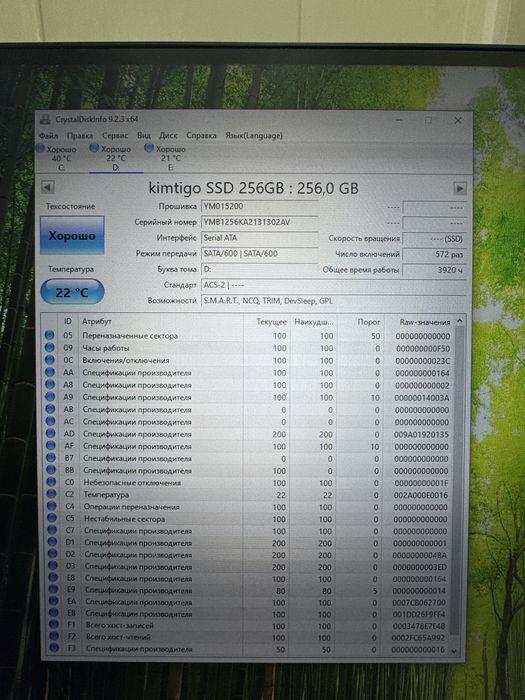The height and width of the screenshot is (700, 525).
Task: Click status icon of attribute 05
Action: (50, 335)
